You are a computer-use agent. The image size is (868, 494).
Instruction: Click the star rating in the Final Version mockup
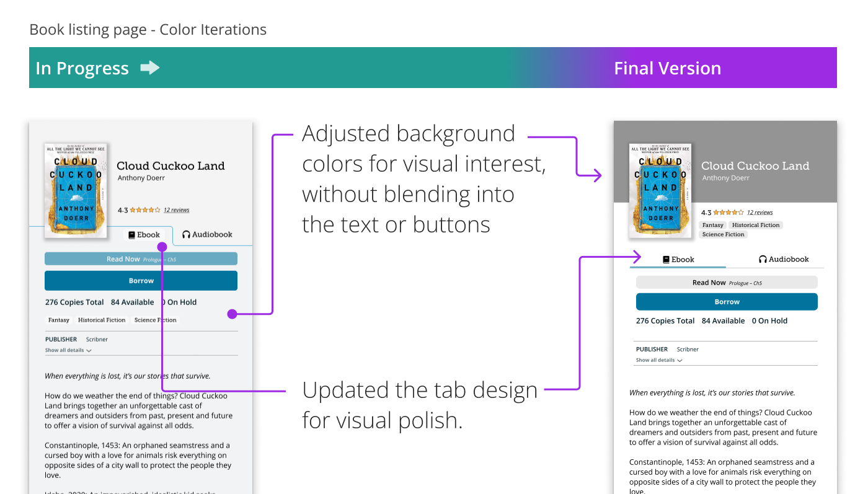728,213
